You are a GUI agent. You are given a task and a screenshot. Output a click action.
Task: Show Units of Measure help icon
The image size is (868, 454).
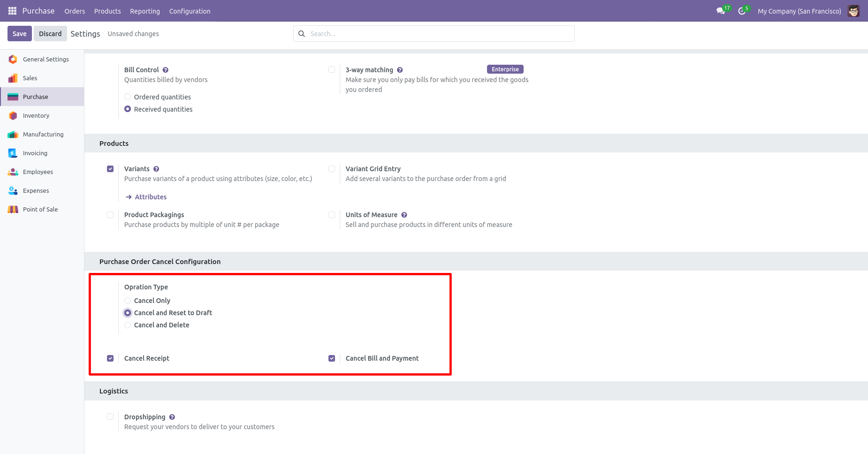coord(404,215)
